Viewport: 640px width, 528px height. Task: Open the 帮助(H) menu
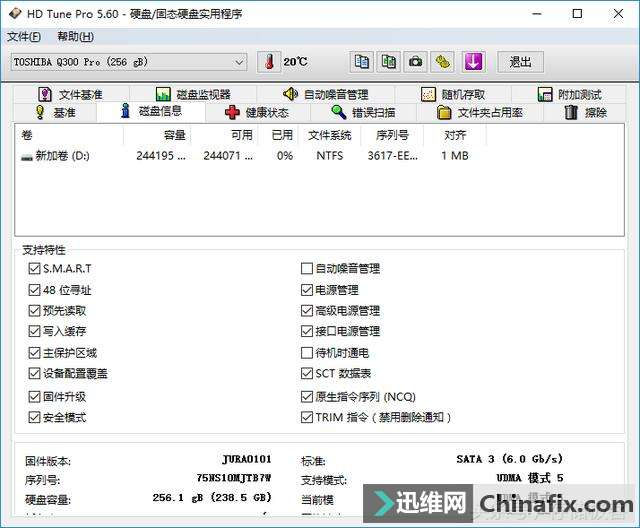pyautogui.click(x=76, y=37)
